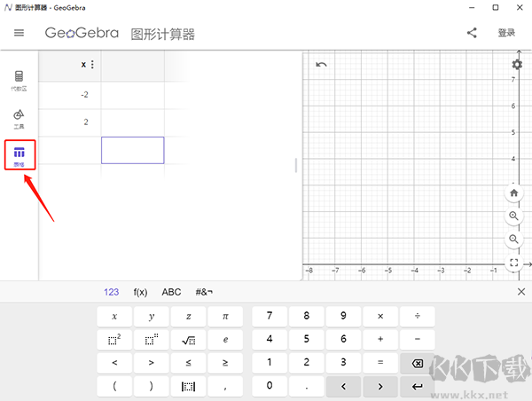
Task: Tap the comma key
Action: (225, 386)
